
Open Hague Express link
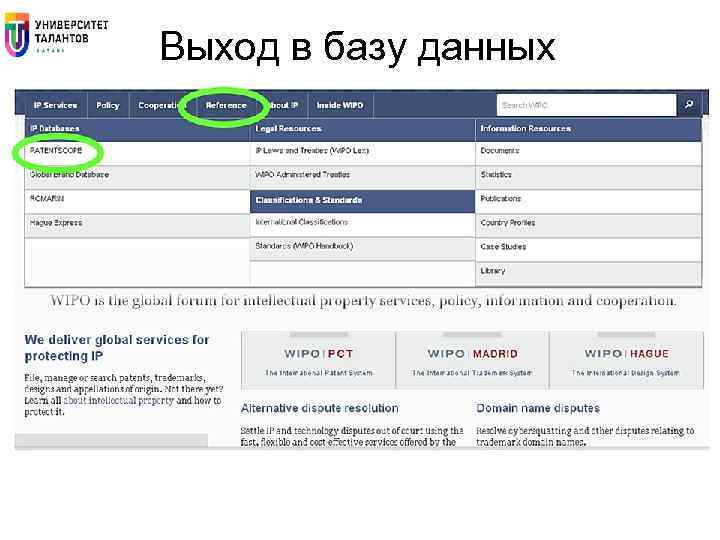56,223
